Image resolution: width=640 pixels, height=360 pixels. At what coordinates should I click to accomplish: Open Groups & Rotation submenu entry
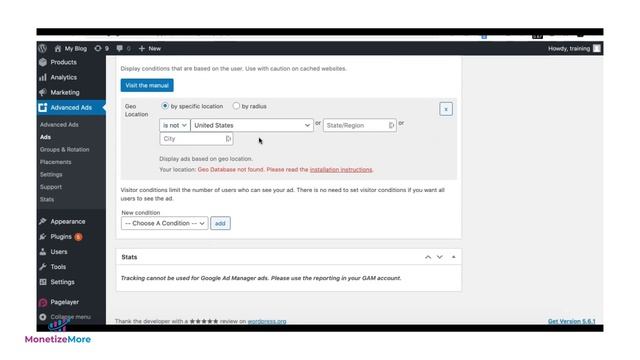pyautogui.click(x=64, y=149)
